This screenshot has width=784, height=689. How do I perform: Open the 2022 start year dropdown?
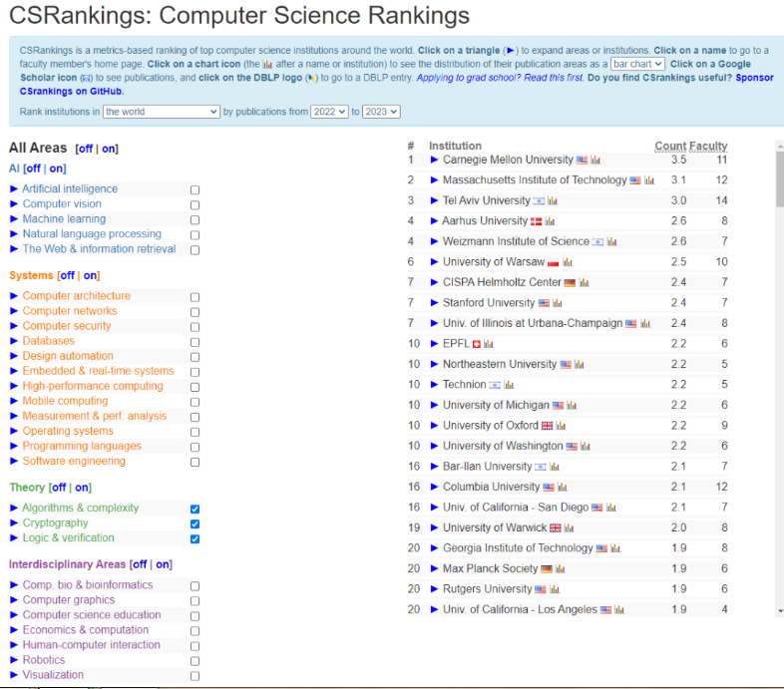(328, 112)
